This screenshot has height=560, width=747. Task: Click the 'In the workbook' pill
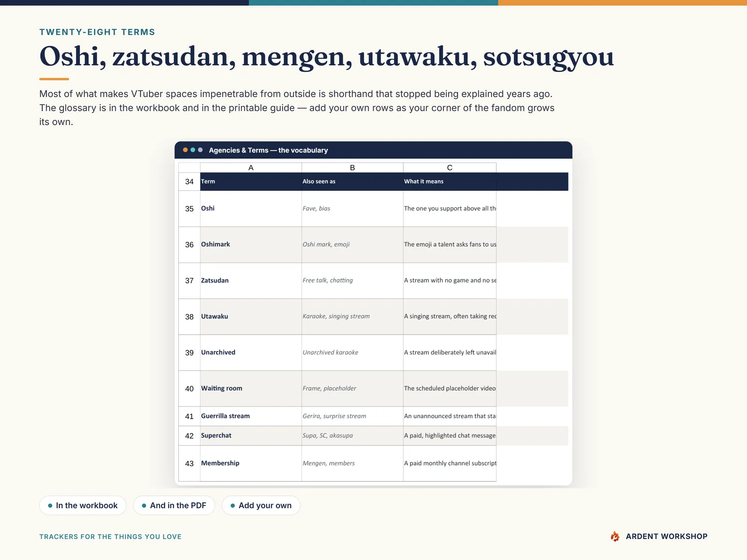(x=83, y=505)
